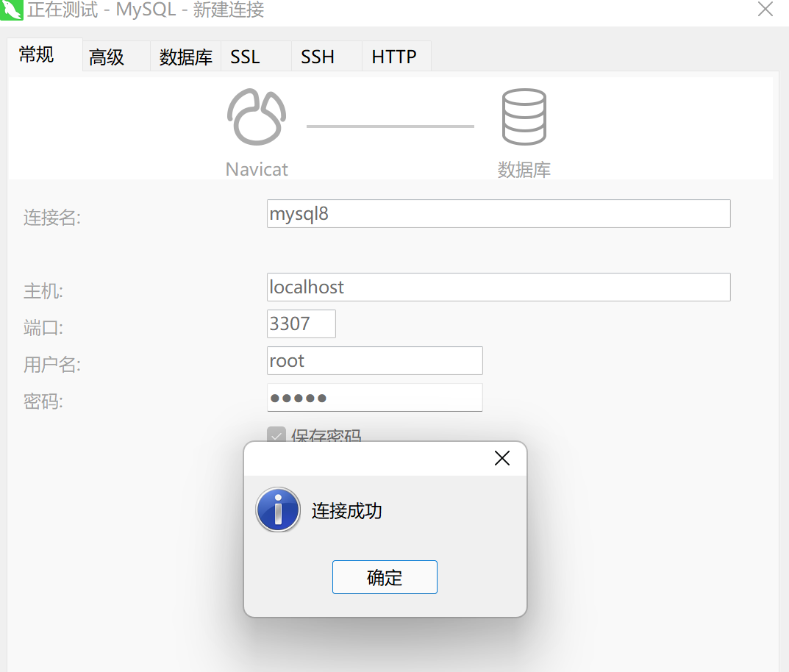Image resolution: width=789 pixels, height=672 pixels.
Task: Switch to the SSH tab
Action: (x=326, y=57)
